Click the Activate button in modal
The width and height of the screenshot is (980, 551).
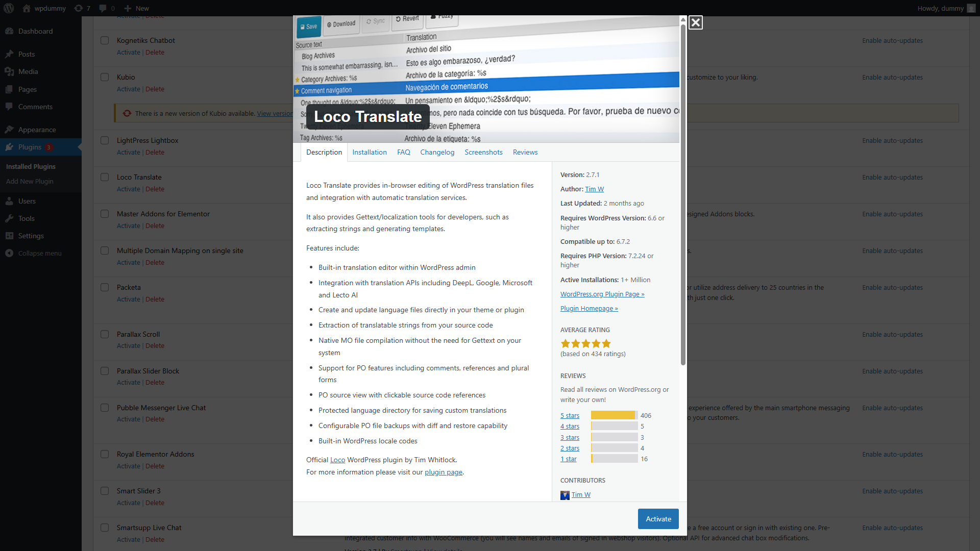point(658,519)
